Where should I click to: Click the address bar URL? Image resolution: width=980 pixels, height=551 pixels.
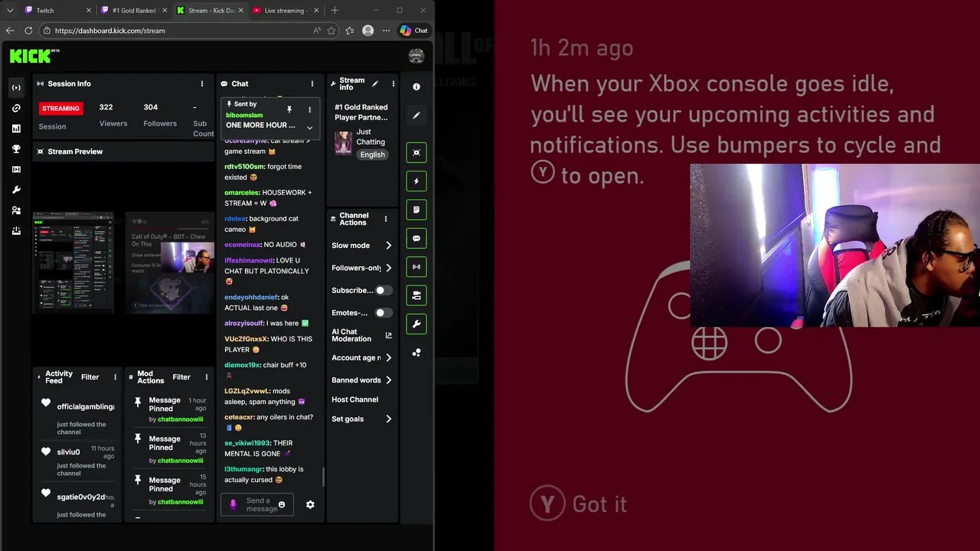[110, 31]
